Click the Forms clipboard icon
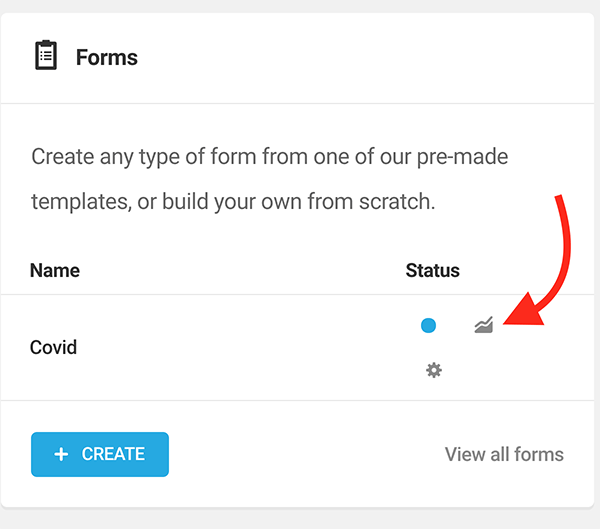 [x=46, y=55]
